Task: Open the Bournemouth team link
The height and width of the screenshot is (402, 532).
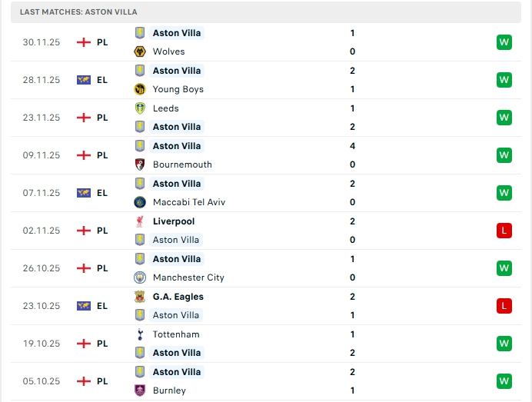Action: pyautogui.click(x=182, y=164)
